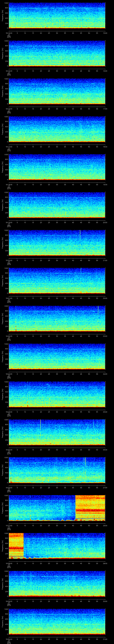Open the spectrogram panel starting at 18:14:00
The image size is (114, 644).
click(x=57, y=16)
